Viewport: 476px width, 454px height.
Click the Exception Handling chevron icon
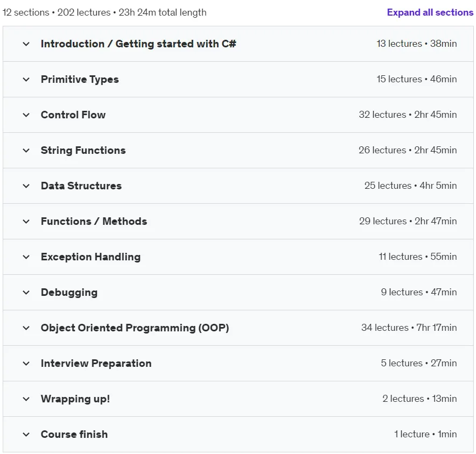point(26,257)
